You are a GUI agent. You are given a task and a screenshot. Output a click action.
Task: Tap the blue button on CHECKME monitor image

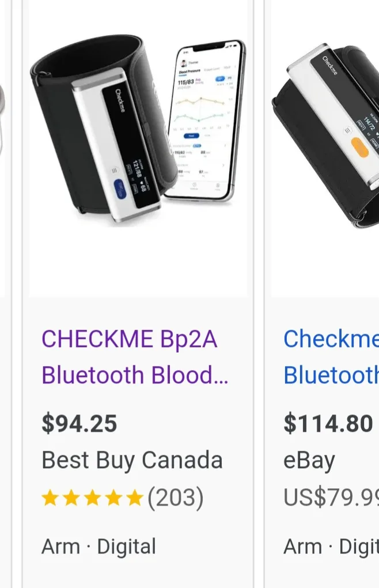click(x=120, y=189)
